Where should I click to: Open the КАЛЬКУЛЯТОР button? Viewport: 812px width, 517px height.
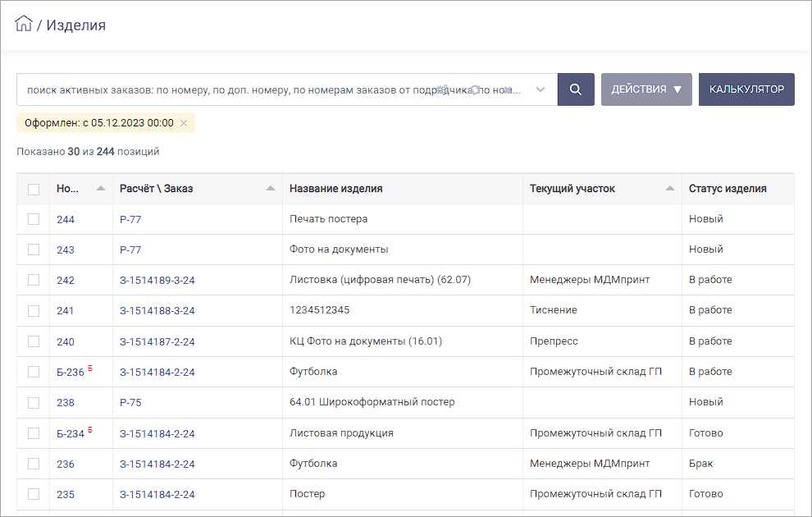pyautogui.click(x=746, y=89)
